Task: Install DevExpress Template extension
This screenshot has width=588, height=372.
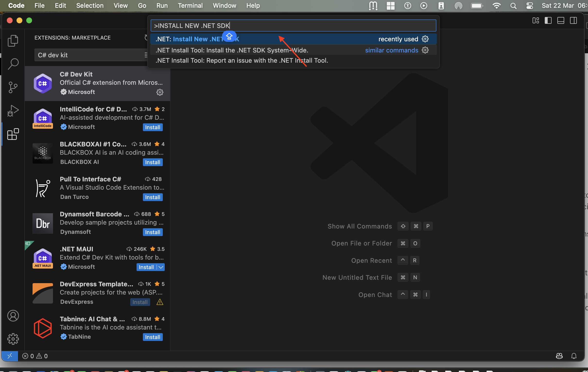Action: coord(140,302)
